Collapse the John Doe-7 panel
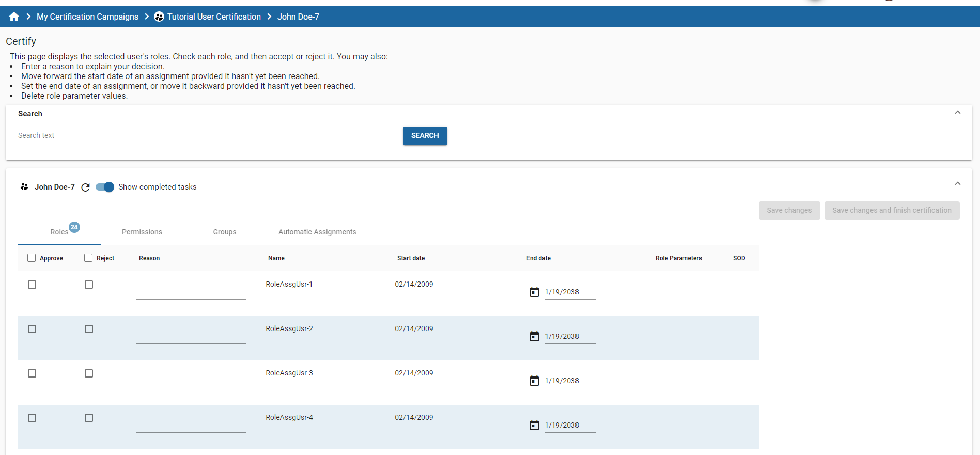The image size is (980, 455). coord(957,184)
